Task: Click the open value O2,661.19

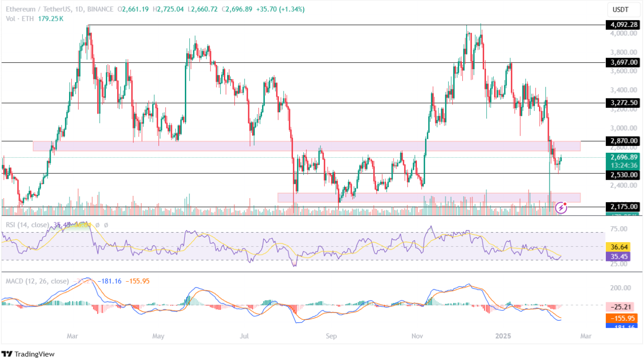Action: (133, 9)
